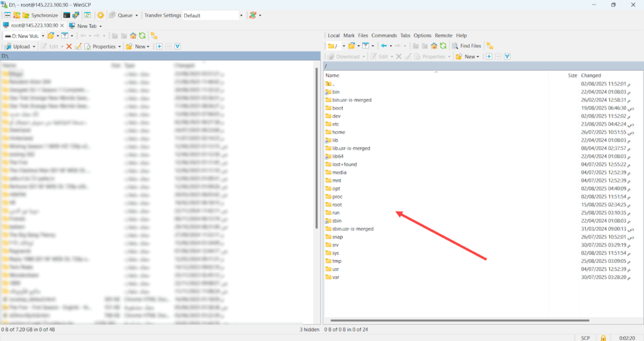
Task: Sort remote files by Changed column header
Action: click(591, 75)
